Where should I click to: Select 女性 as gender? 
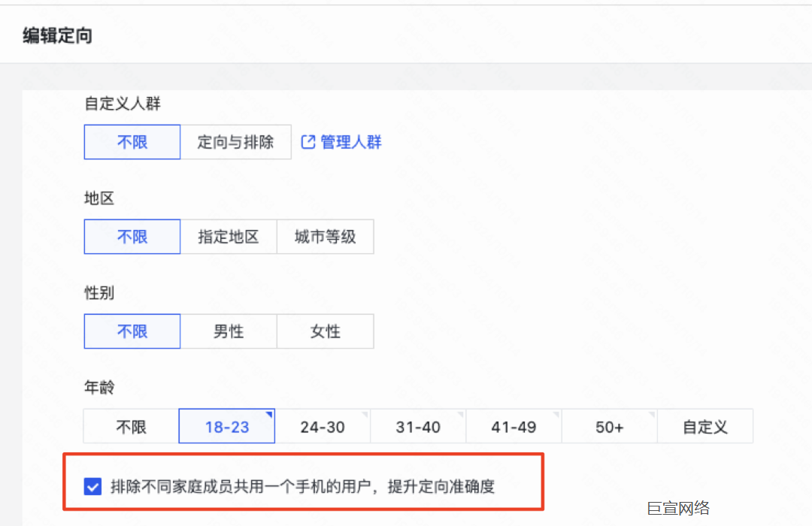[325, 331]
